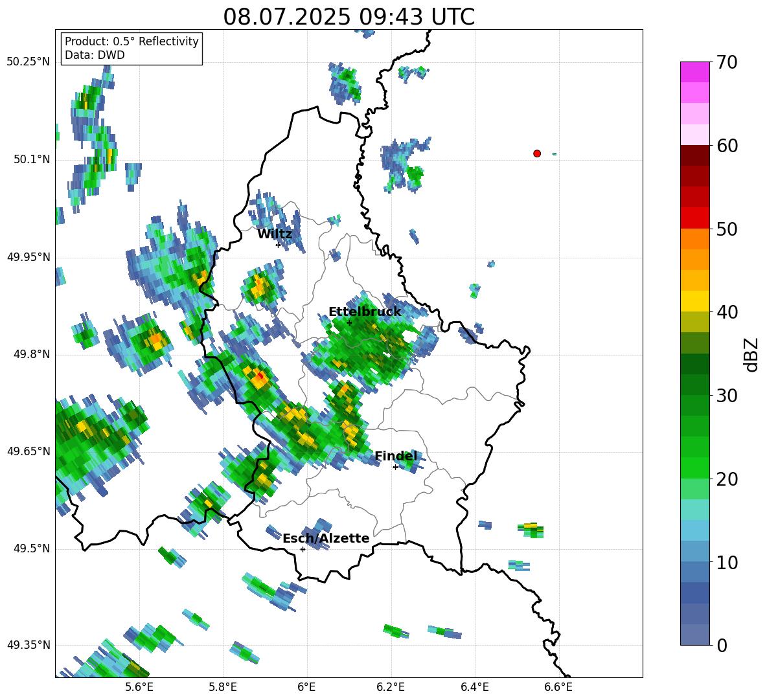This screenshot has height=700, width=767.
Task: Click the 6.2°E longitude label
Action: (391, 687)
